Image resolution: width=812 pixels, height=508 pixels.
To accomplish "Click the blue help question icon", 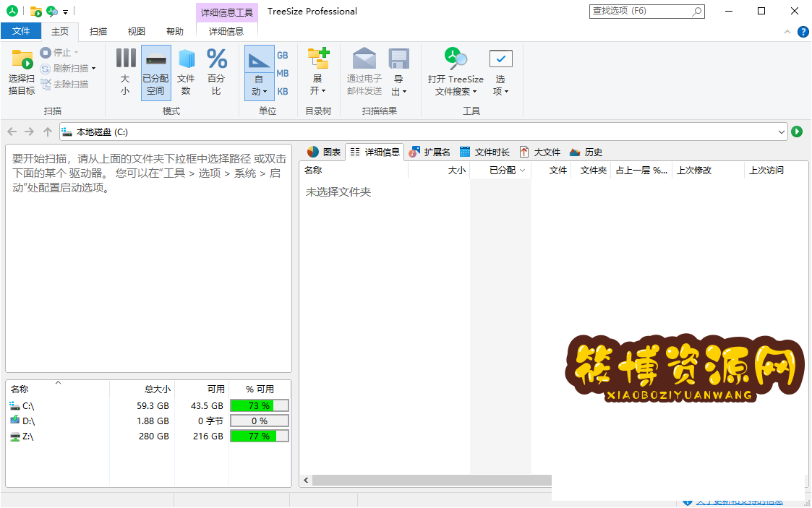I will (803, 32).
